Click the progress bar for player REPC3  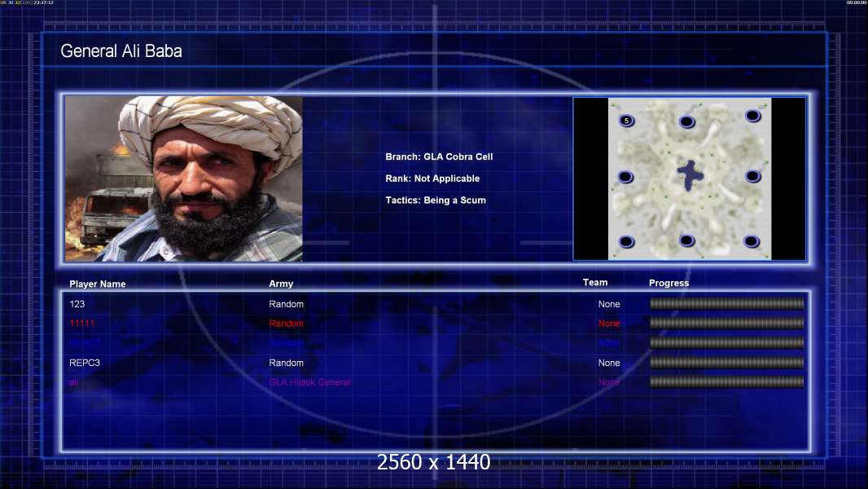click(x=727, y=363)
